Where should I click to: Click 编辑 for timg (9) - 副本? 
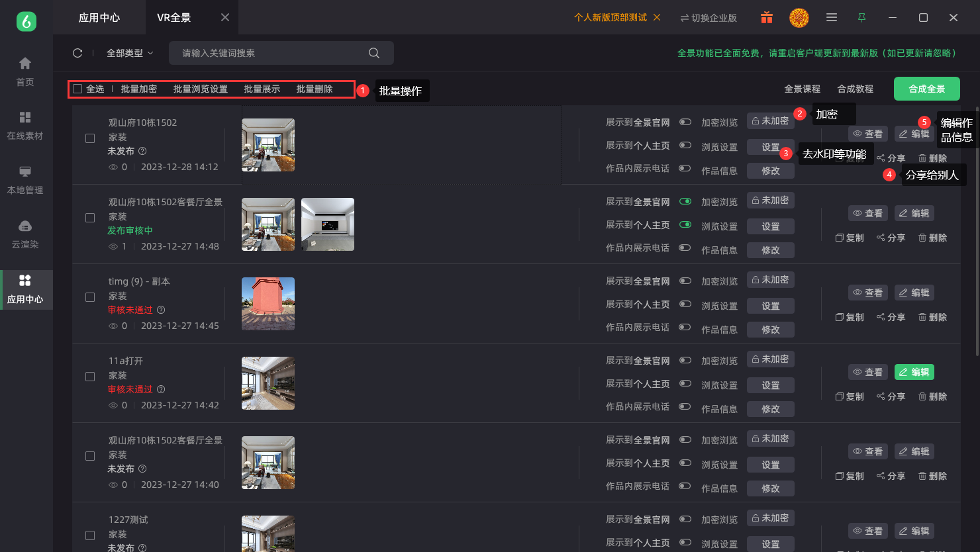tap(914, 293)
